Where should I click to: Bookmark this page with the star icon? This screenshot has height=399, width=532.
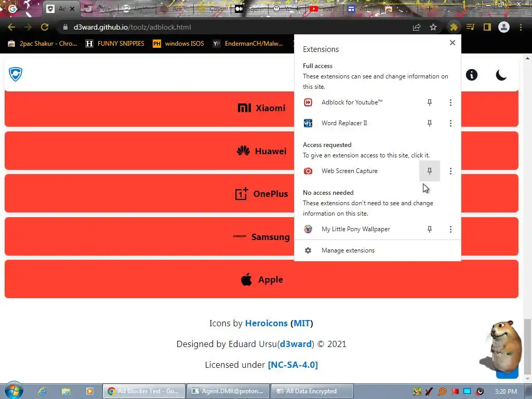pyautogui.click(x=433, y=27)
